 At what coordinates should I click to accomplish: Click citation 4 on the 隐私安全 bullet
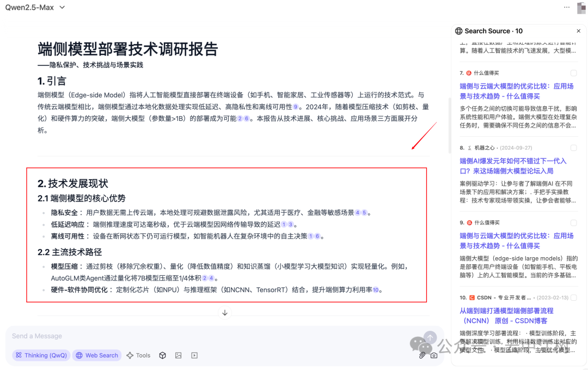[x=357, y=213]
